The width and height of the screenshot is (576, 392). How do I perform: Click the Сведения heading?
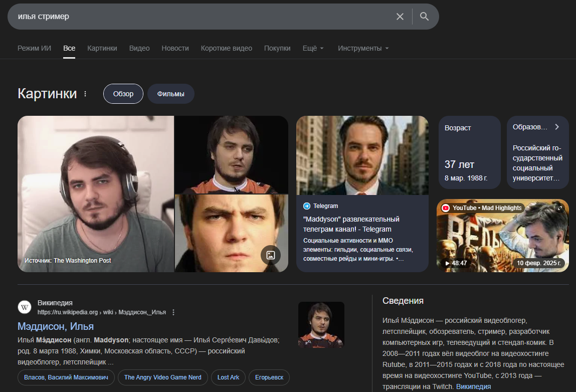pyautogui.click(x=403, y=301)
